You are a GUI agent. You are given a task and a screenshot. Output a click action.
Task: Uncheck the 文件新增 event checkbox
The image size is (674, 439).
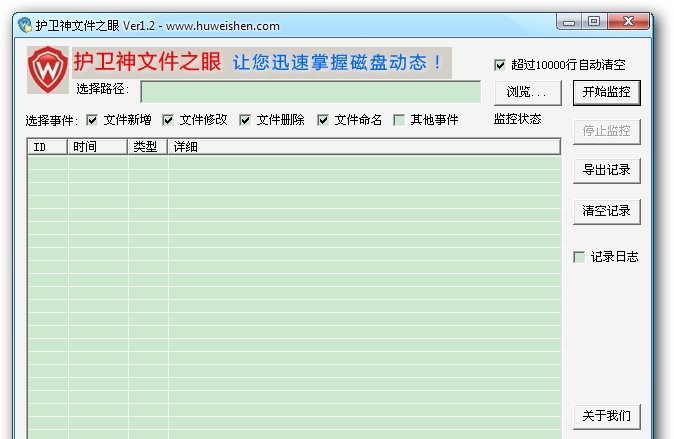point(92,120)
